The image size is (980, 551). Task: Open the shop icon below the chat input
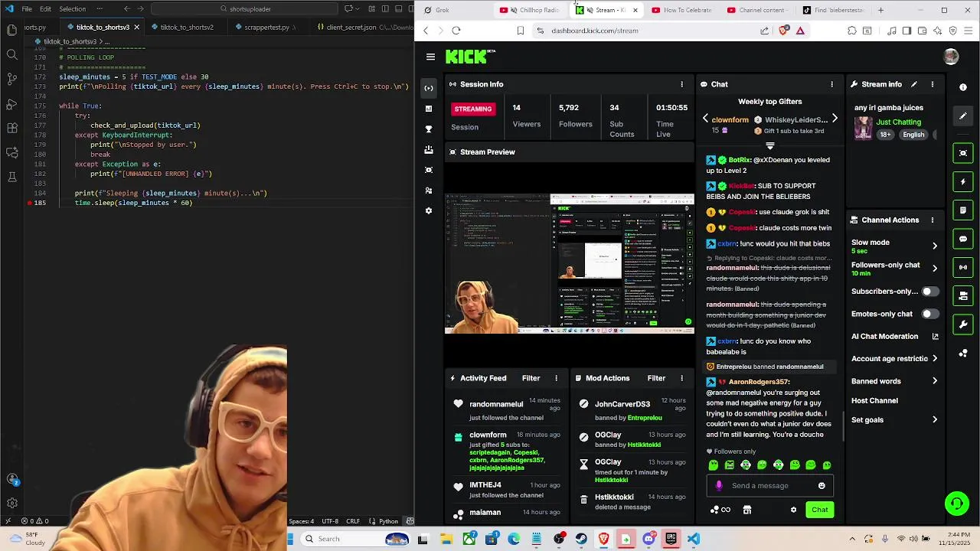[747, 510]
